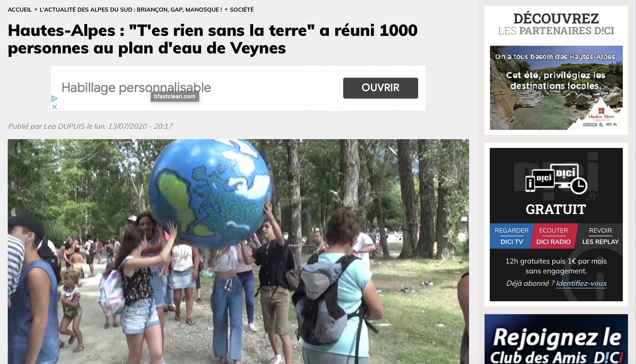Click the AdChoices triangle icon on the ad

click(54, 98)
